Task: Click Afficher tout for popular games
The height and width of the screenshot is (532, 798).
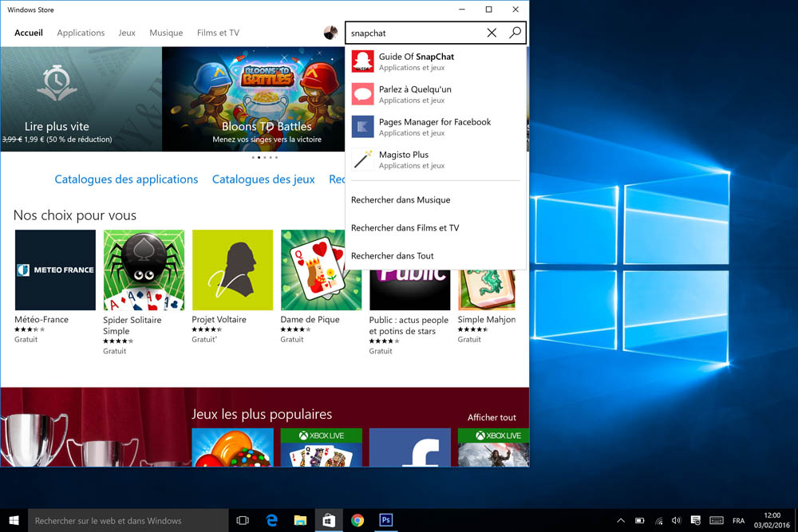Action: [x=492, y=417]
